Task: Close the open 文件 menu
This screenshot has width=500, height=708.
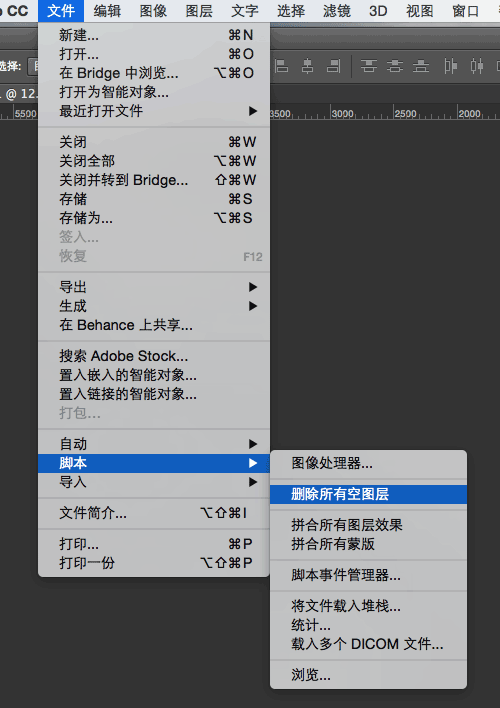Action: tap(61, 11)
